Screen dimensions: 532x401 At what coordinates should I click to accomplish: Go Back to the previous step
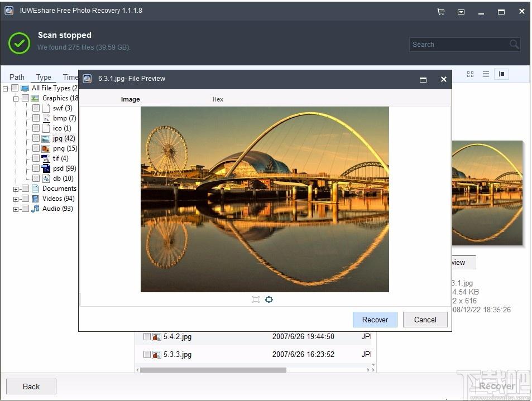click(x=31, y=386)
